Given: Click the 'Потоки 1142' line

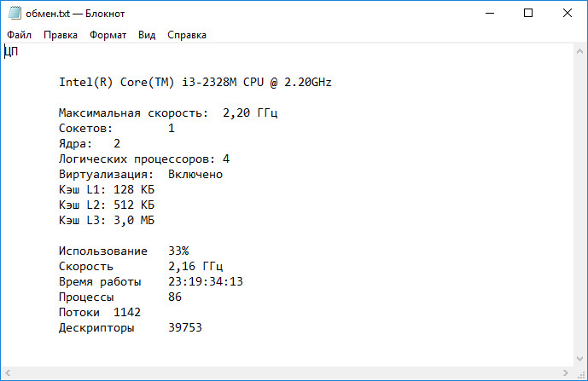Looking at the screenshot, I should point(100,313).
